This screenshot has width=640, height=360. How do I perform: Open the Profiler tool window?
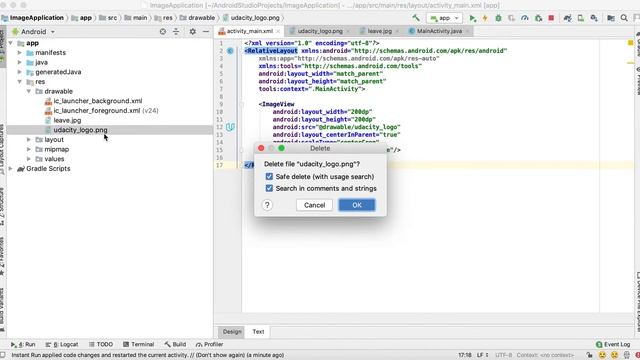pos(209,344)
